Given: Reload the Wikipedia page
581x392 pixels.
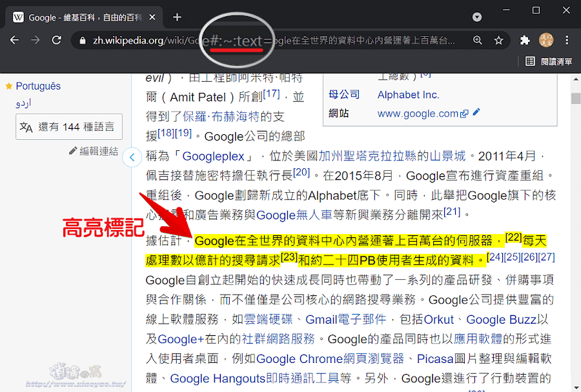Looking at the screenshot, I should pos(56,40).
